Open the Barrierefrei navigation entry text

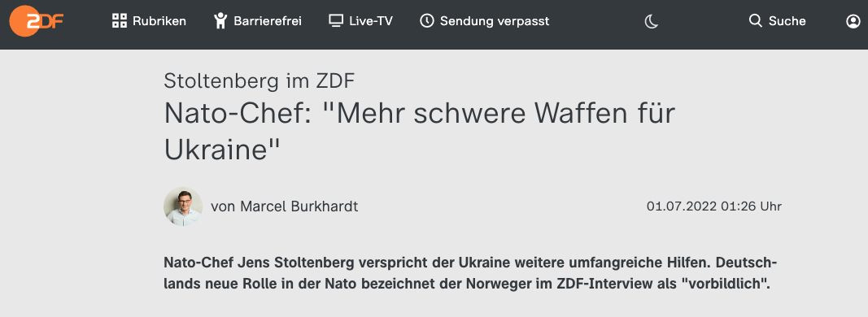268,21
